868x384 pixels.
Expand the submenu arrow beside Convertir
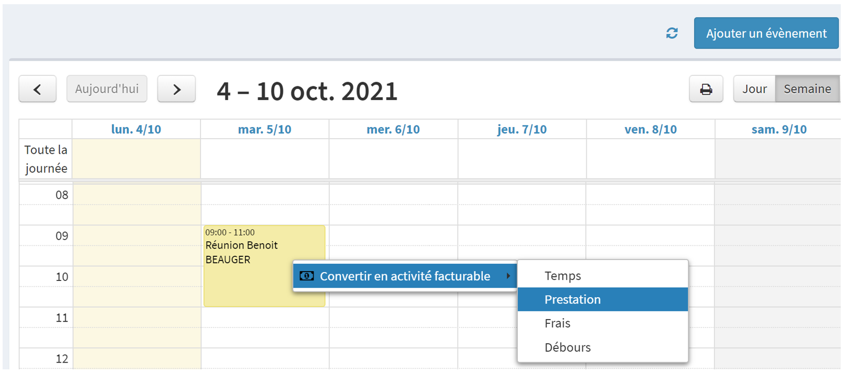pyautogui.click(x=508, y=276)
